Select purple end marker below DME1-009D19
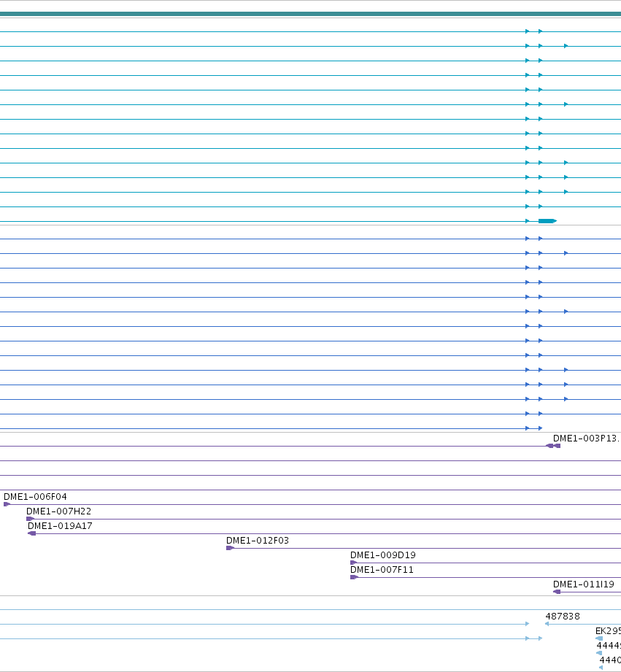This screenshot has width=621, height=672. (x=354, y=563)
